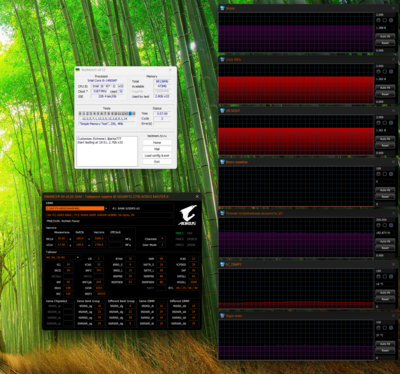Image resolution: width=400 pixels, height=374 pixels.
Task: Select highlighted test number in TestMem5 Tests row
Action: point(130,114)
